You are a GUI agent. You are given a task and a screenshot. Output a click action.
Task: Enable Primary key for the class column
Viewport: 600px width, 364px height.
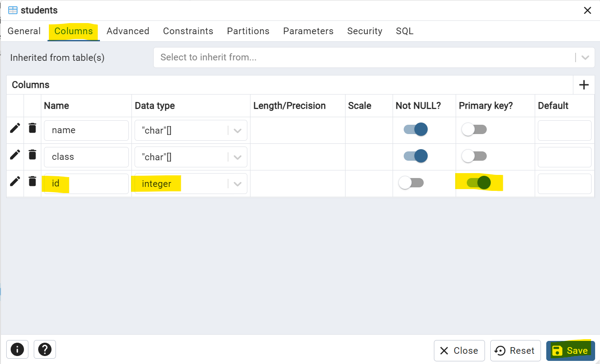(473, 156)
